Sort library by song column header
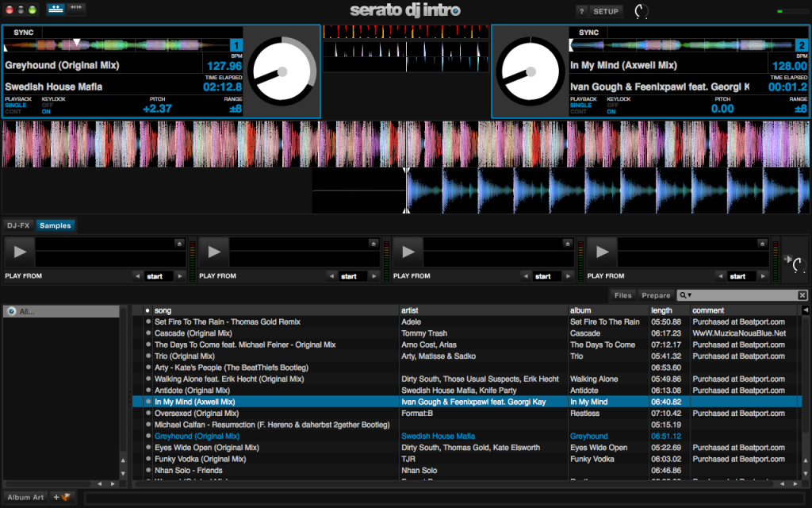812x508 pixels. [276, 310]
